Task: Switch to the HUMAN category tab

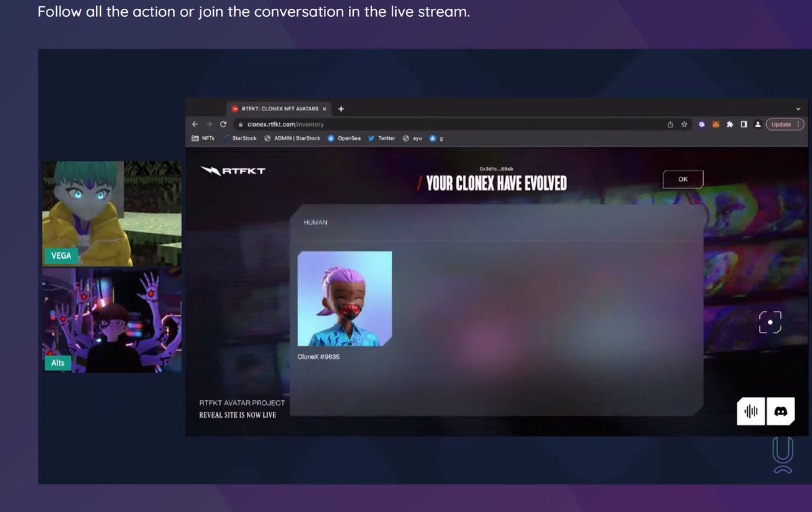Action: point(315,221)
